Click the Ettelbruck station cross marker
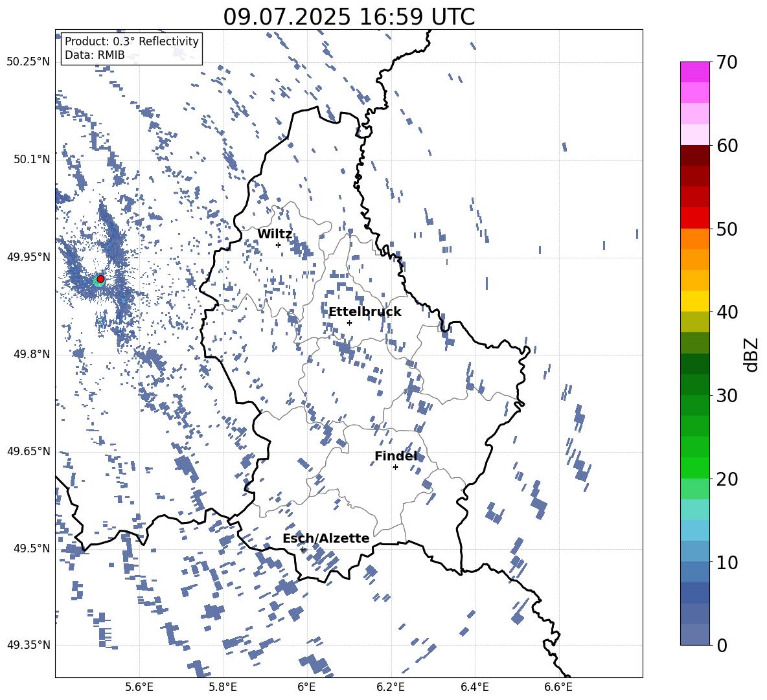 click(349, 322)
